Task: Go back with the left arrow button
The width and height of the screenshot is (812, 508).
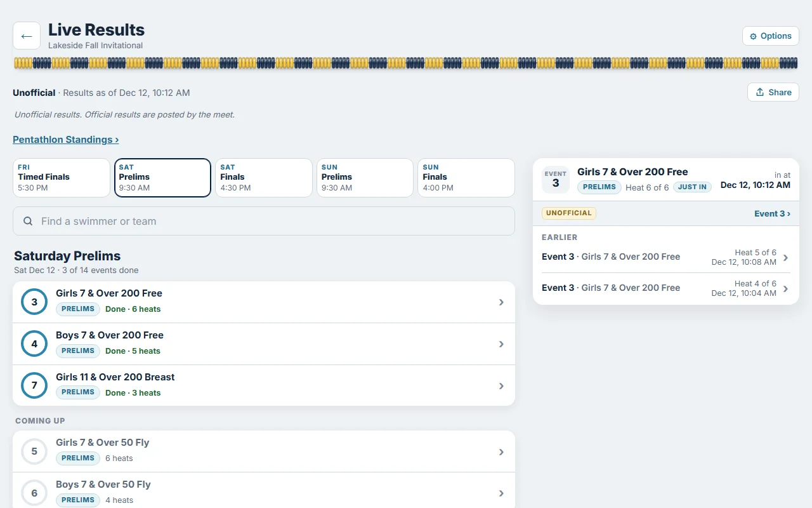Action: click(27, 36)
